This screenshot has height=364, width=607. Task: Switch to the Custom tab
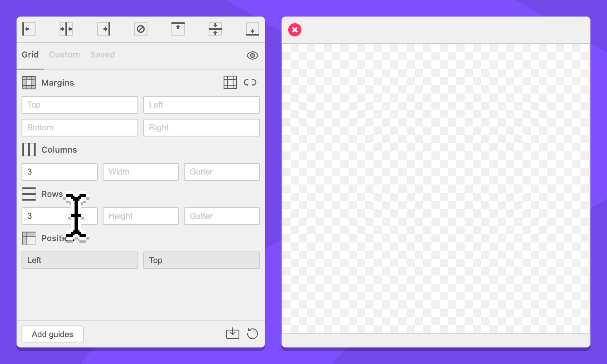65,55
